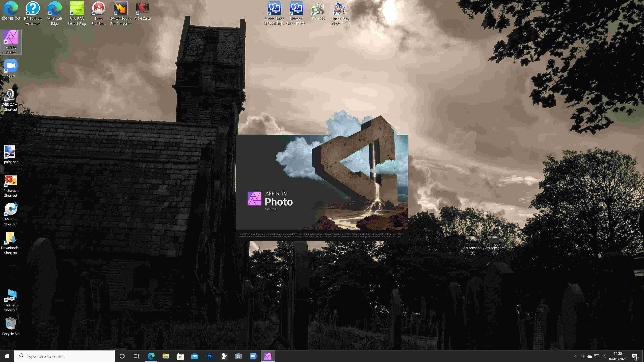Click the Meet Now tray icon
Viewport: 644px width, 362px height.
coord(582,356)
